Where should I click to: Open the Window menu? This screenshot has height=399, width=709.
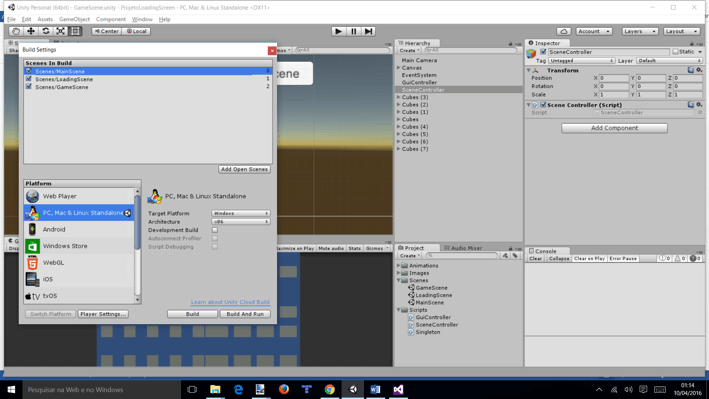coord(142,19)
